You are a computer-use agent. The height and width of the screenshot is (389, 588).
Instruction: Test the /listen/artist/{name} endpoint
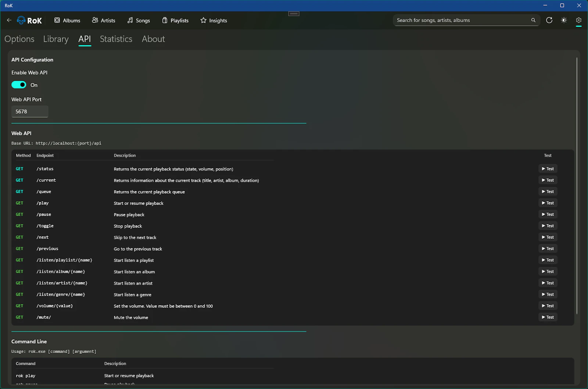(548, 282)
